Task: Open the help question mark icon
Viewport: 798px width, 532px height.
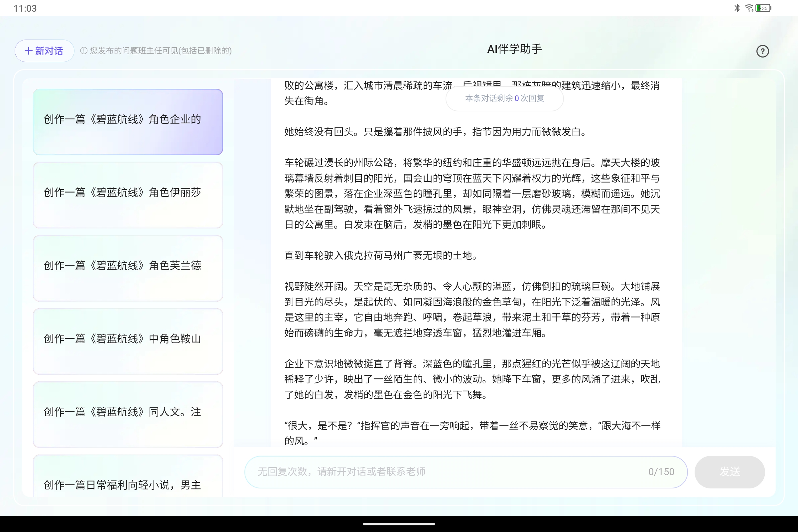Action: (x=762, y=51)
